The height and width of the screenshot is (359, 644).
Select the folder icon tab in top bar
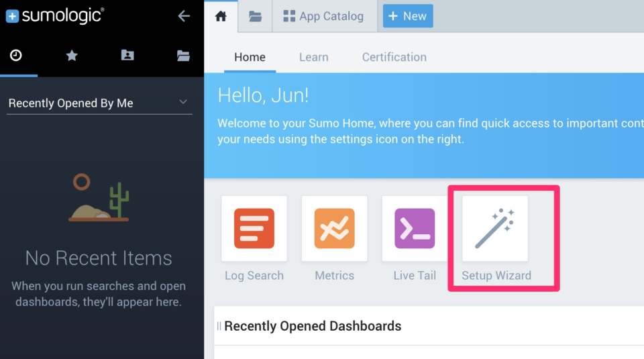pos(255,16)
